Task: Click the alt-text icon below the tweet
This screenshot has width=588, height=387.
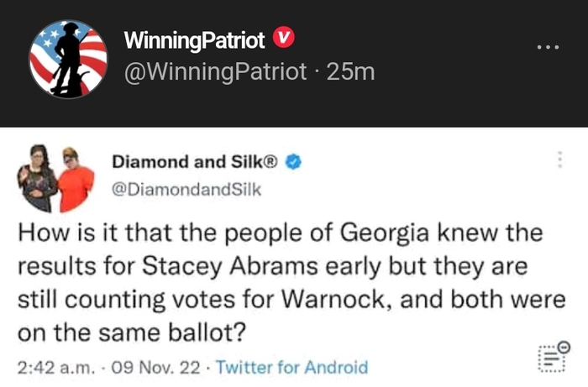Action: pos(552,358)
